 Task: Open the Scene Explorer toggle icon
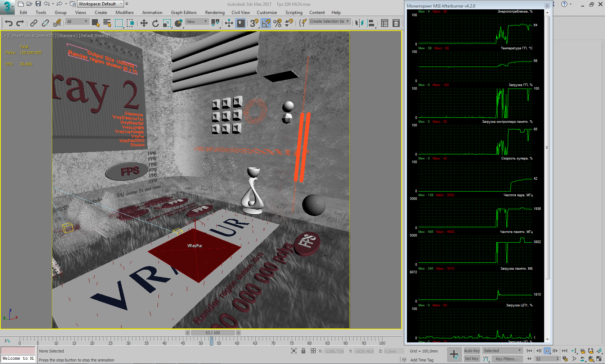coord(385,23)
